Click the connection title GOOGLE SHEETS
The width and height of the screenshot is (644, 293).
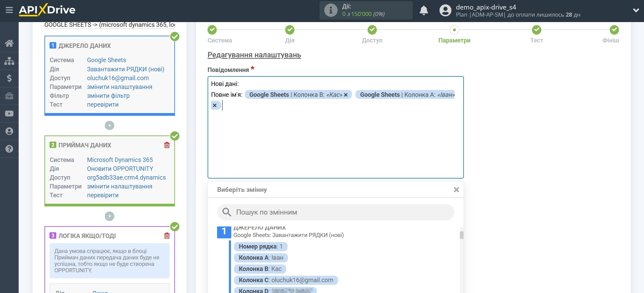click(x=110, y=25)
